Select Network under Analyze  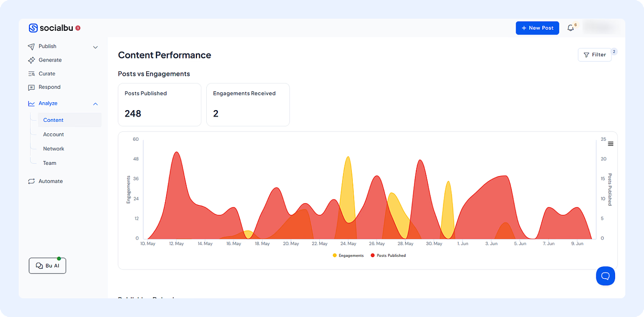coord(54,149)
